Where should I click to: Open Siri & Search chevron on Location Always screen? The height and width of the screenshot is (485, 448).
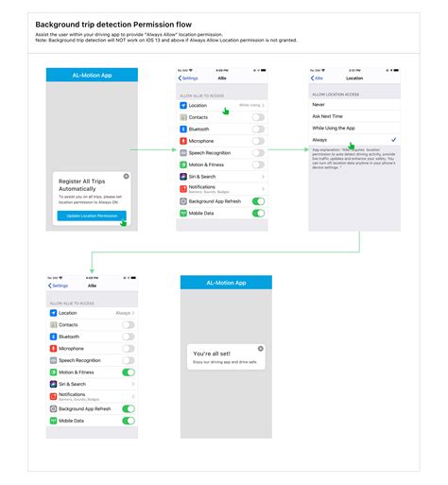(x=133, y=384)
